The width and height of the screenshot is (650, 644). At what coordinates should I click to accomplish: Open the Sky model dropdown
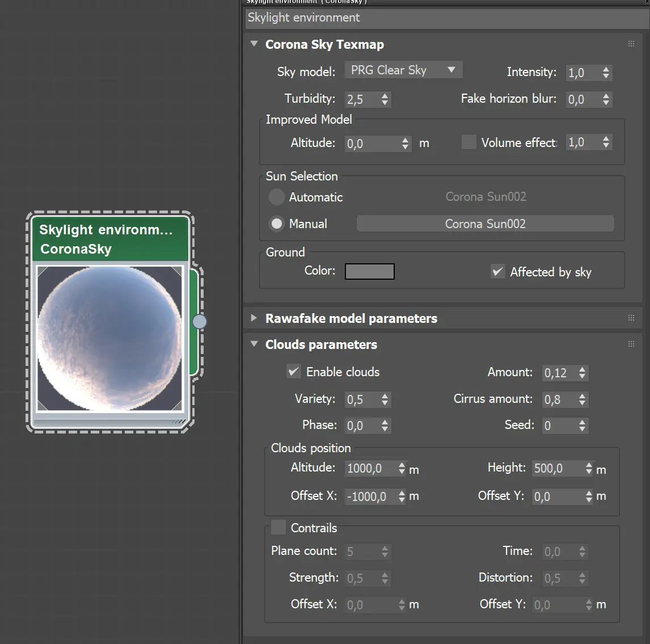click(404, 70)
